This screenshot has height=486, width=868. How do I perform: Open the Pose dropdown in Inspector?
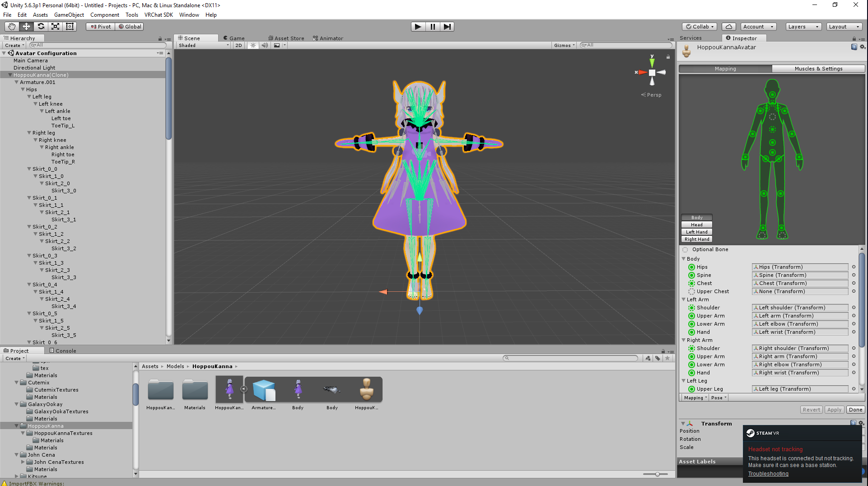tap(719, 398)
